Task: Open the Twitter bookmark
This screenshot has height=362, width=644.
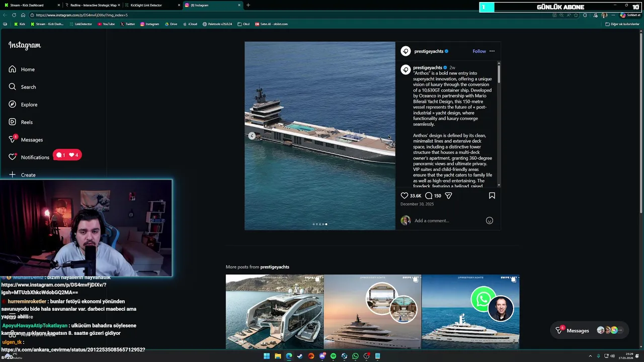Action: 128,24
